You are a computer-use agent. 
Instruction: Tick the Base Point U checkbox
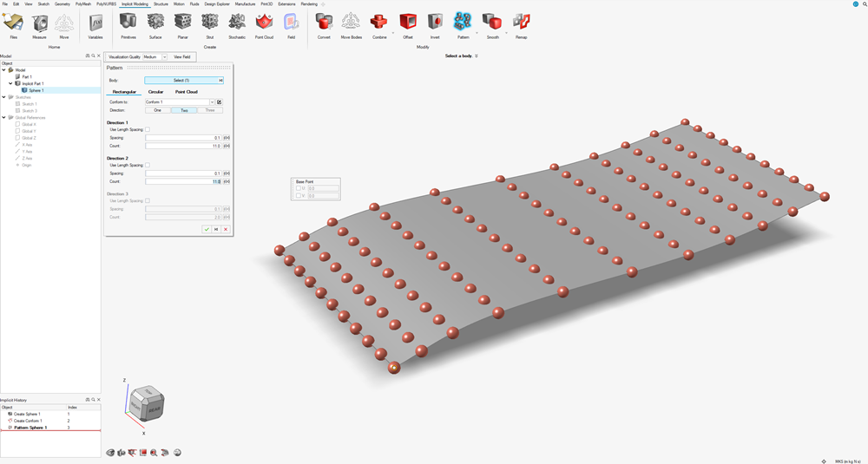click(299, 188)
